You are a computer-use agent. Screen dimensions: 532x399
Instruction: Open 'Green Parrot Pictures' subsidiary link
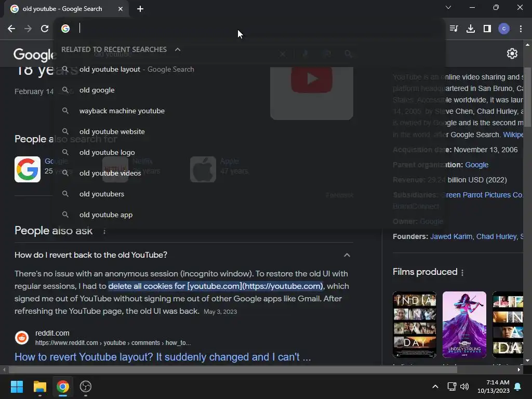(x=482, y=195)
